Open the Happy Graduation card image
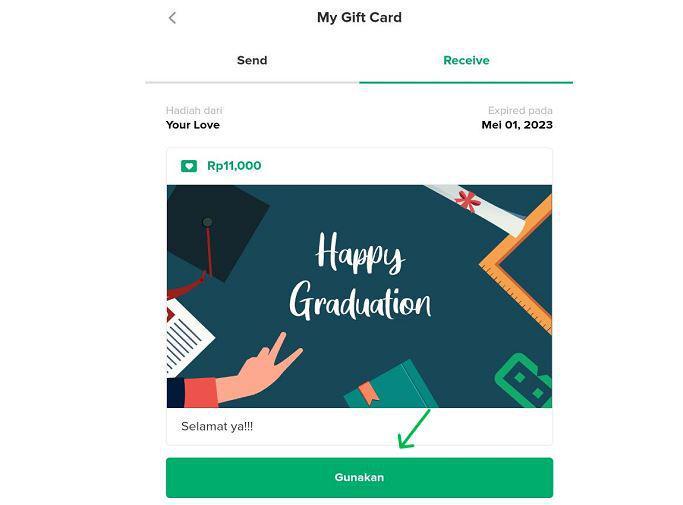Image resolution: width=683 pixels, height=505 pixels. [359, 296]
